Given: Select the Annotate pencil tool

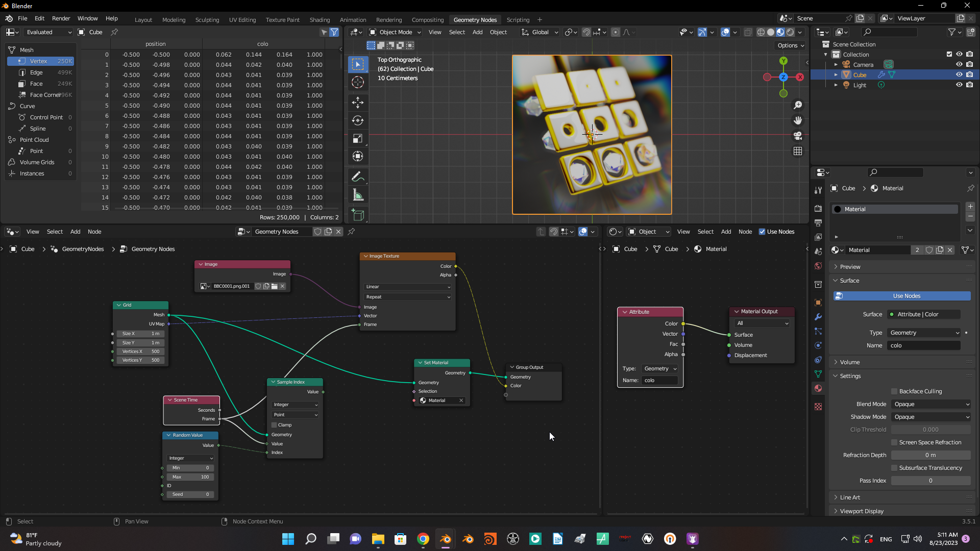Looking at the screenshot, I should pyautogui.click(x=358, y=177).
